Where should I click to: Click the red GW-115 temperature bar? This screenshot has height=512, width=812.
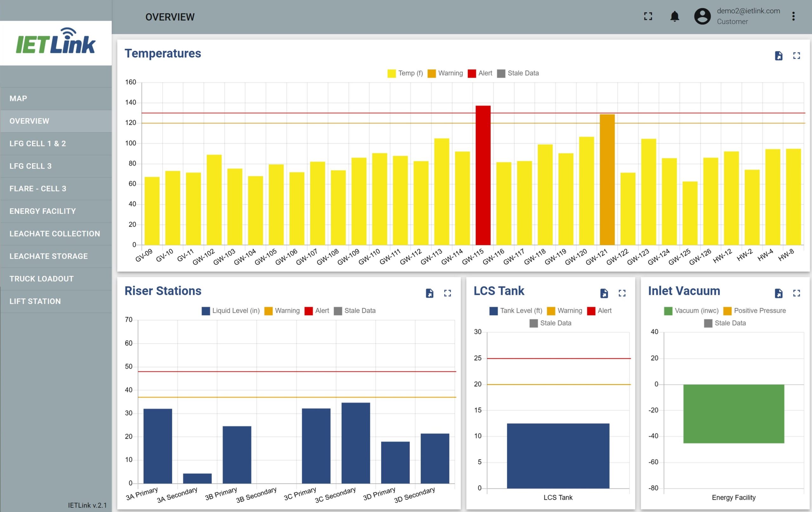[483, 175]
